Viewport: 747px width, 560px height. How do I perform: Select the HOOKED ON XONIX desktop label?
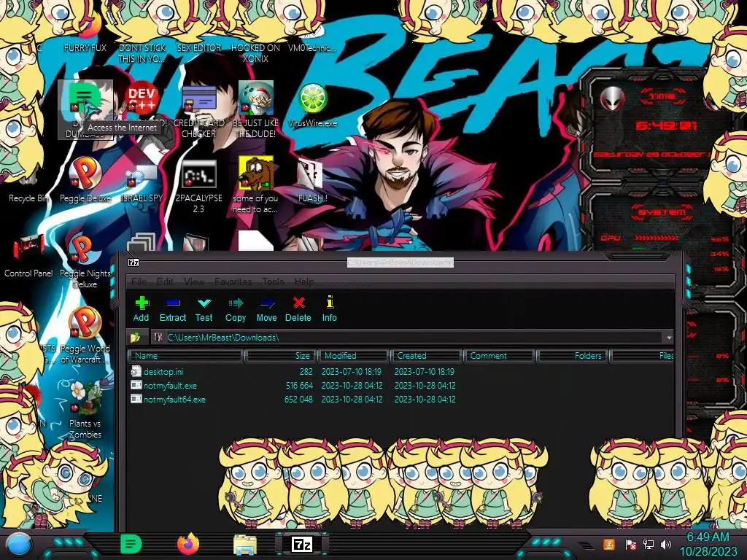point(256,53)
